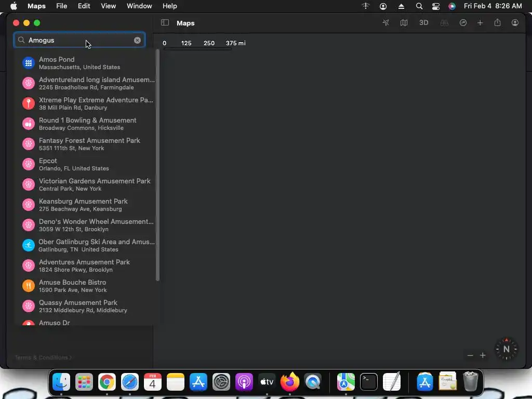Launch Firefox from the Dock
This screenshot has width=532, height=399.
[290, 382]
